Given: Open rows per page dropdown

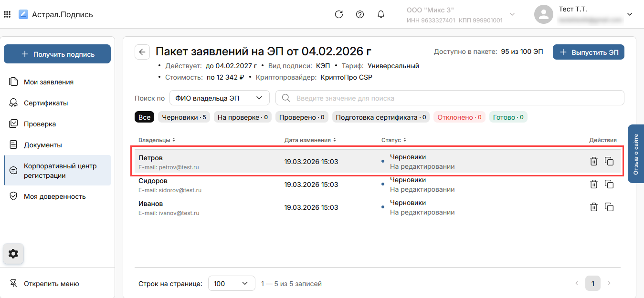Looking at the screenshot, I should (232, 284).
